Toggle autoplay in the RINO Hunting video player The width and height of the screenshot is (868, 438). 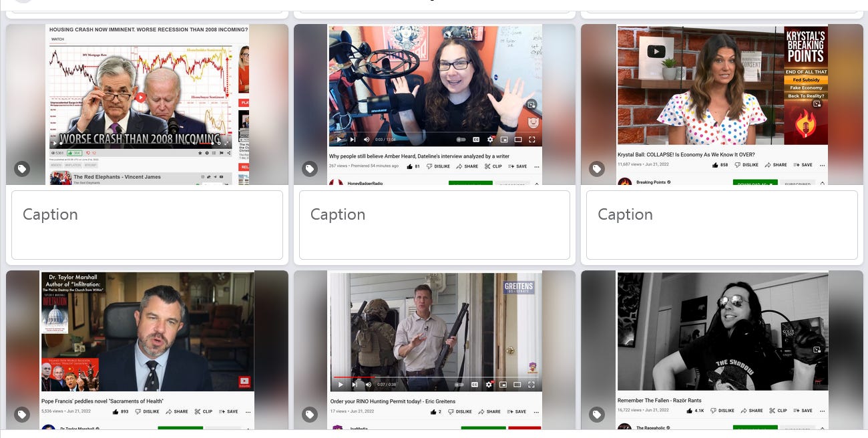(460, 385)
